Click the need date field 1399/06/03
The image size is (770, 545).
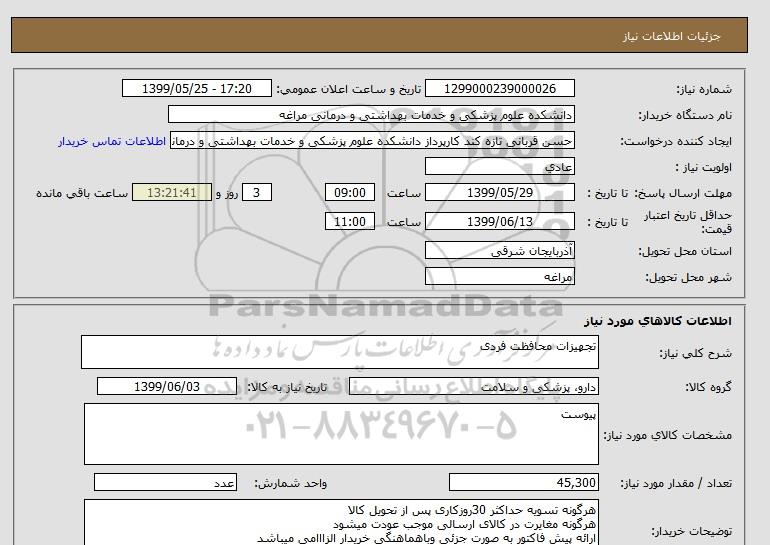[x=167, y=386]
